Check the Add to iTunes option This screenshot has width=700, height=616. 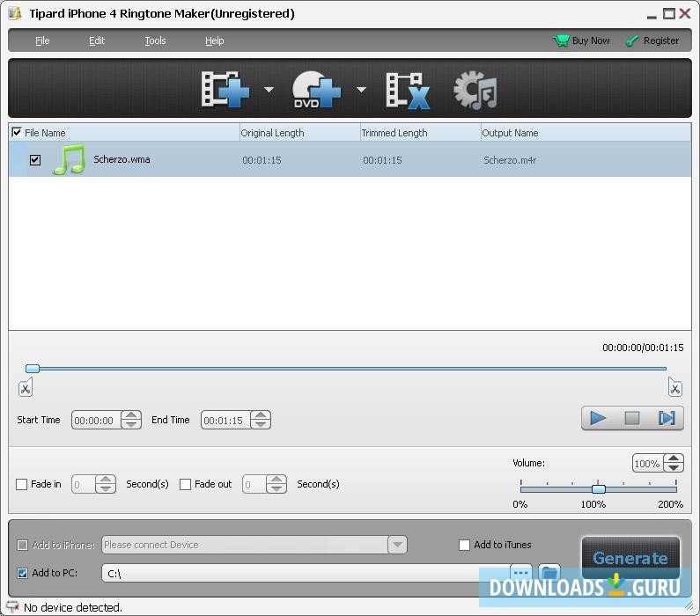click(464, 545)
